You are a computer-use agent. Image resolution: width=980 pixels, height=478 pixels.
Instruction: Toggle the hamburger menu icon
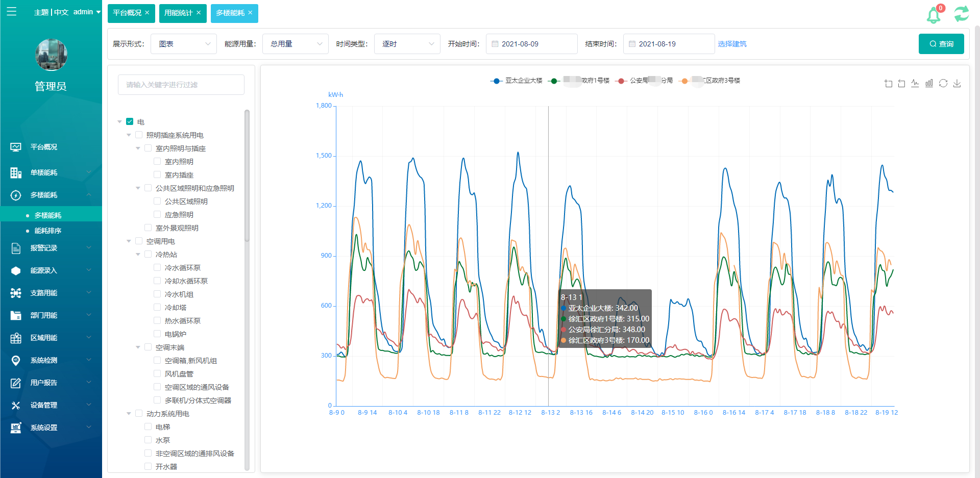tap(11, 12)
